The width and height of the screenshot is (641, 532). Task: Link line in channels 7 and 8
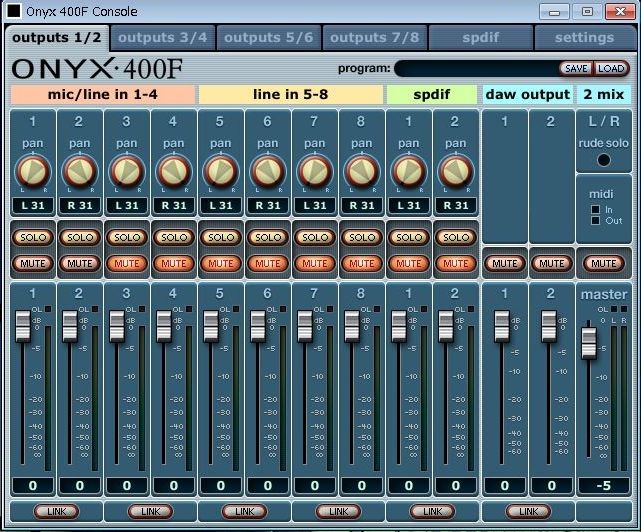coord(338,511)
